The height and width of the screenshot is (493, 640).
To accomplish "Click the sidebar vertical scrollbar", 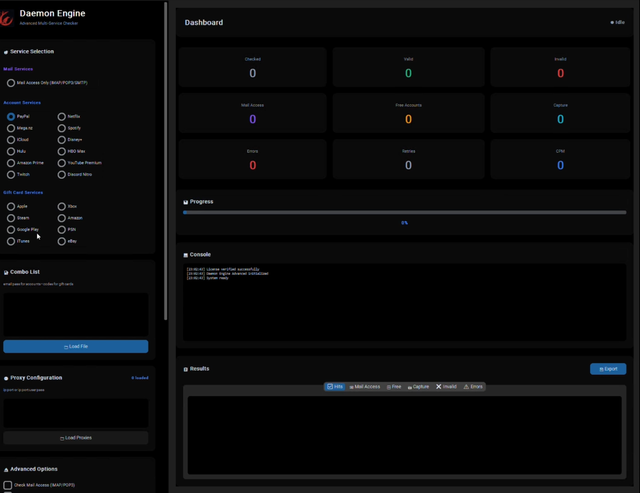I will (x=165, y=161).
